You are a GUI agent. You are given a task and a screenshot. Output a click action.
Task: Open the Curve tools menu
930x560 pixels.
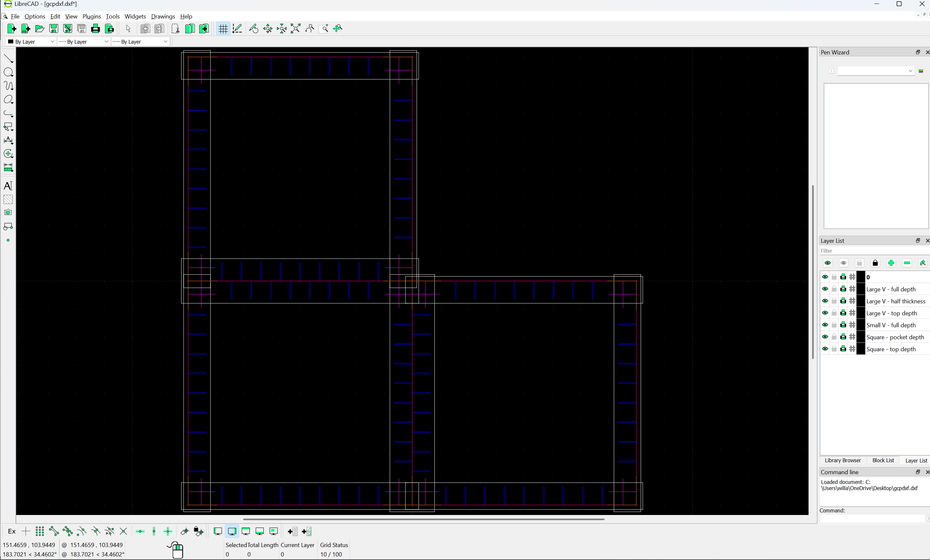(8, 86)
